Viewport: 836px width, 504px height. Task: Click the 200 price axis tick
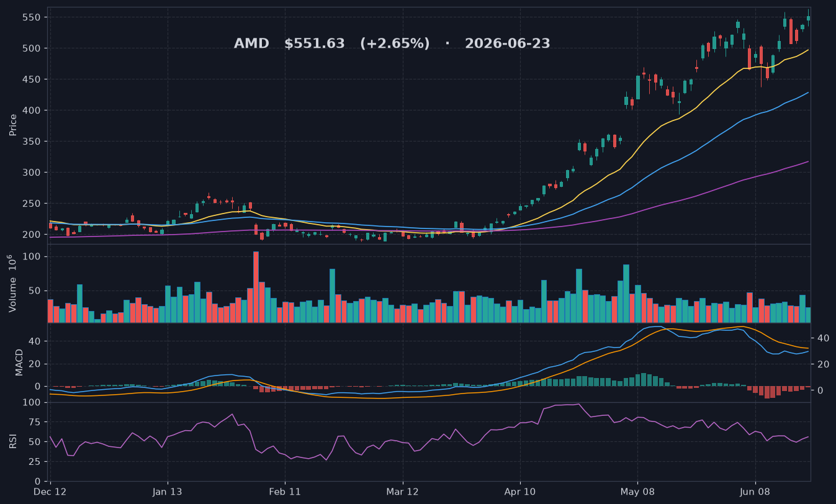click(x=32, y=235)
